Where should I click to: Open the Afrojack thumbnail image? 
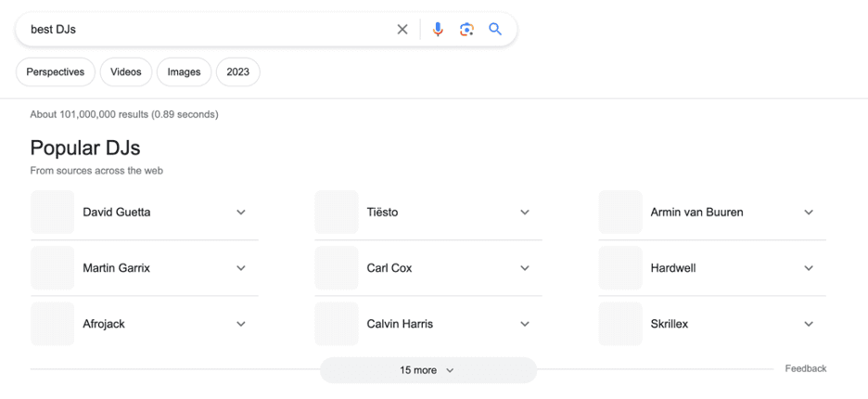53,324
